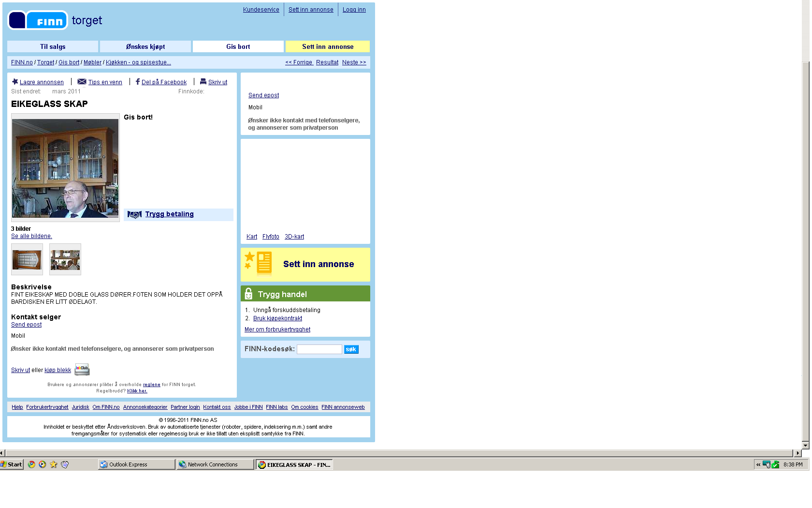Viewport: 812px width, 508px height.
Task: Open the Kart map link
Action: click(x=252, y=237)
